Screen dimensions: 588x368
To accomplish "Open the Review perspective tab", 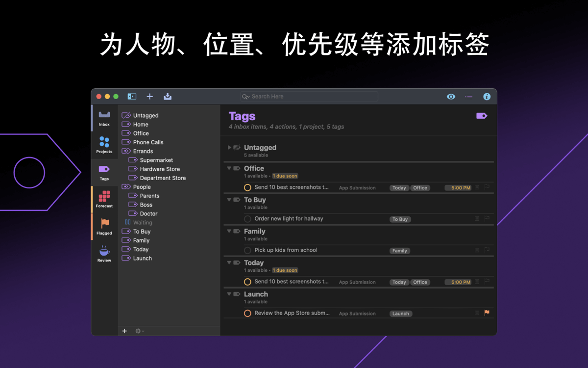I will coord(104,254).
